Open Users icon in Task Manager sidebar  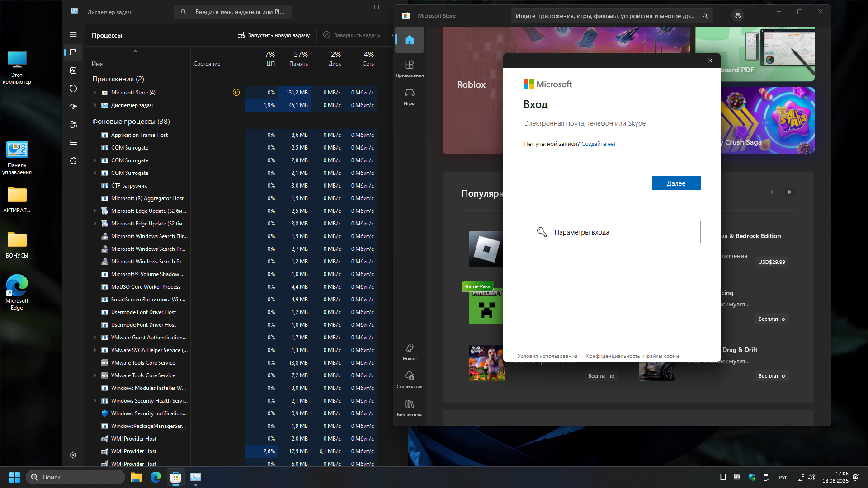point(73,125)
